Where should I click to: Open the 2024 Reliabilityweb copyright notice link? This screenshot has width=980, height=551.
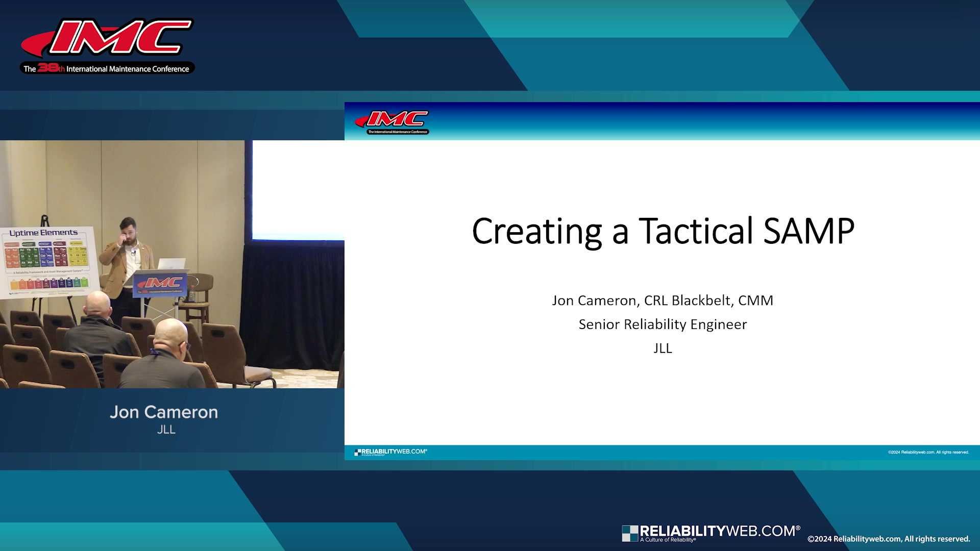click(x=891, y=539)
